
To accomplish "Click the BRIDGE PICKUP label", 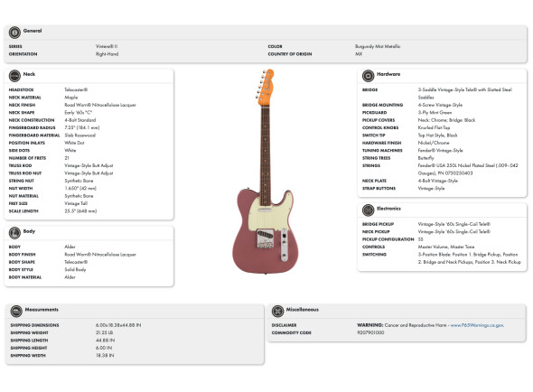I will click(378, 224).
